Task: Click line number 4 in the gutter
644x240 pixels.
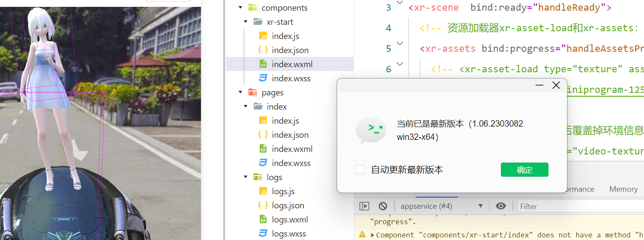Action: (x=388, y=28)
